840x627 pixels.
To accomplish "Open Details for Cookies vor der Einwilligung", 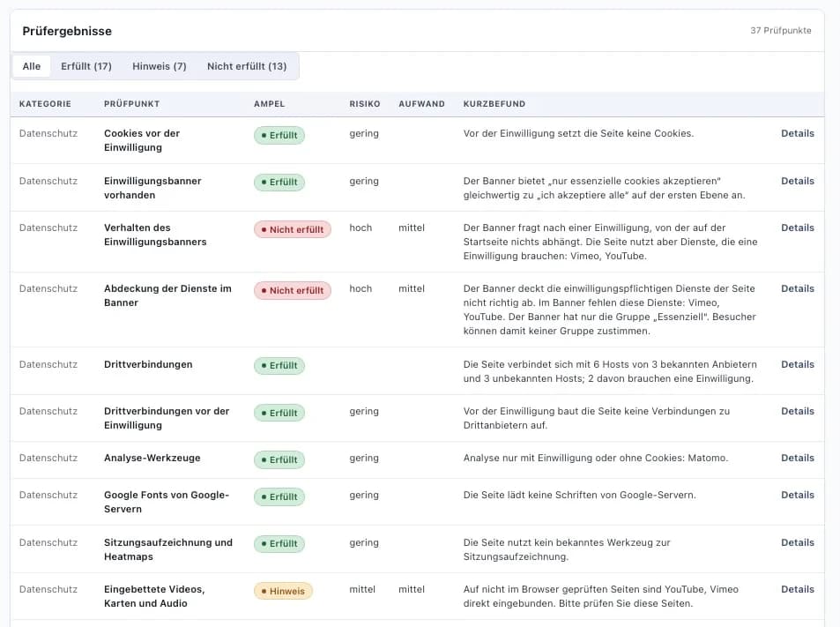I will coord(797,133).
